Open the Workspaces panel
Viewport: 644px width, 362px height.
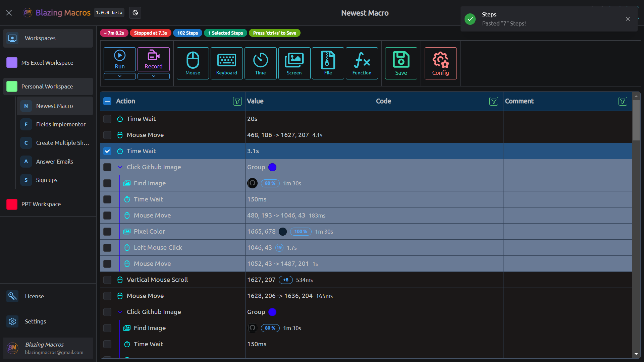pyautogui.click(x=48, y=38)
